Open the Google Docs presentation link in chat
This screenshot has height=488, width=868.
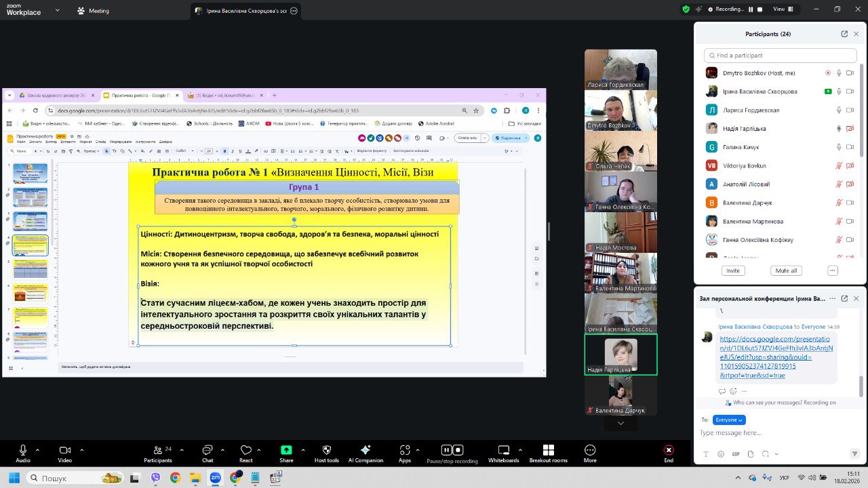(x=776, y=357)
